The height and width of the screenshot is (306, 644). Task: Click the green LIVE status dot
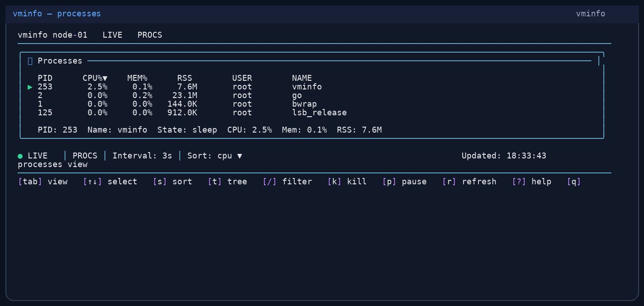tap(20, 156)
